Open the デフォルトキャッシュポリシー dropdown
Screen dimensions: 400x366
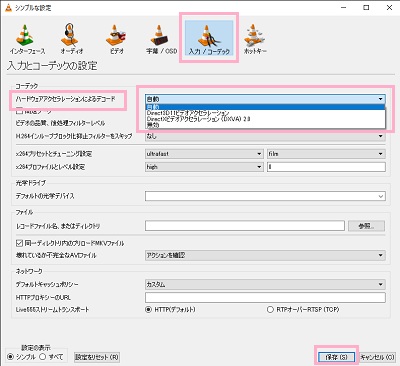(265, 284)
